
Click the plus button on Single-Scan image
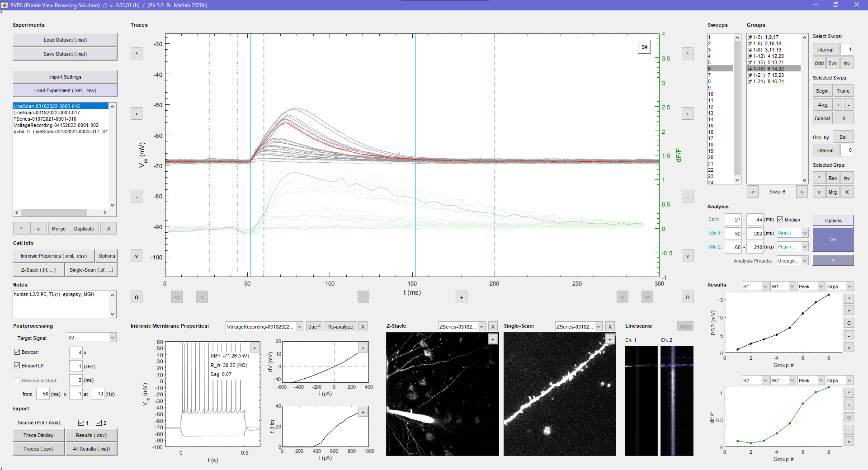pyautogui.click(x=610, y=339)
